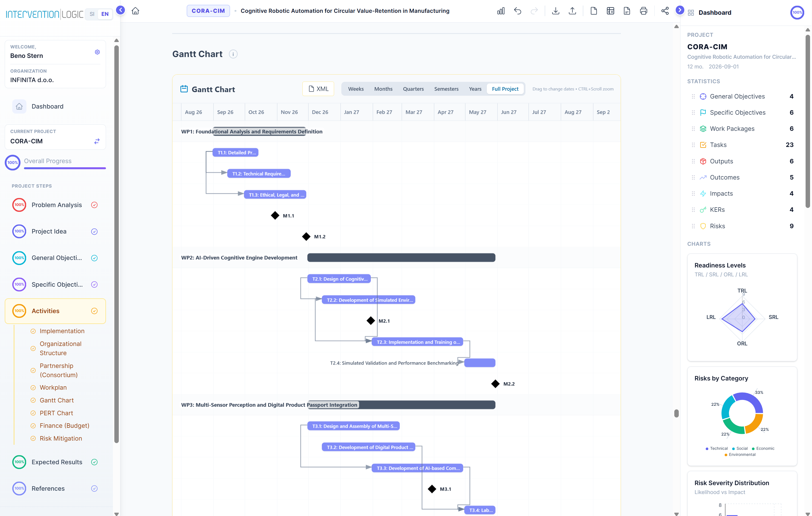Click the undo arrow icon

(x=517, y=11)
